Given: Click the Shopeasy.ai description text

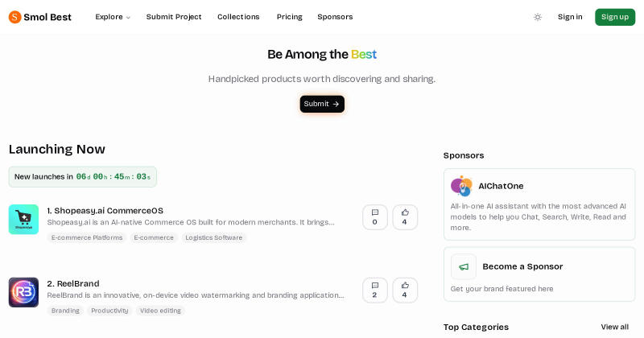Looking at the screenshot, I should (191, 222).
